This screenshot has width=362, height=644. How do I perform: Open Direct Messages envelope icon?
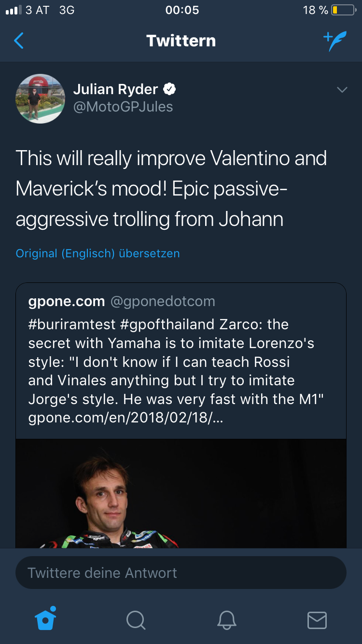(317, 620)
